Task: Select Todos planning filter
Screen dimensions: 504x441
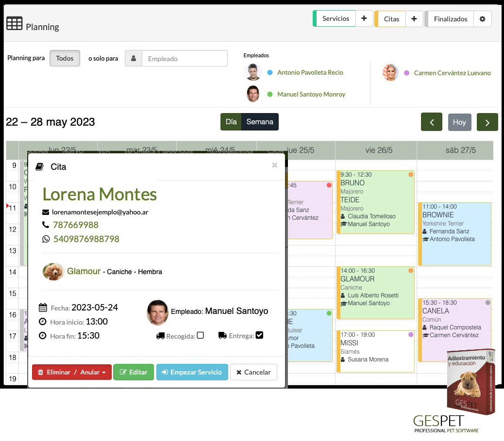Action: [65, 58]
